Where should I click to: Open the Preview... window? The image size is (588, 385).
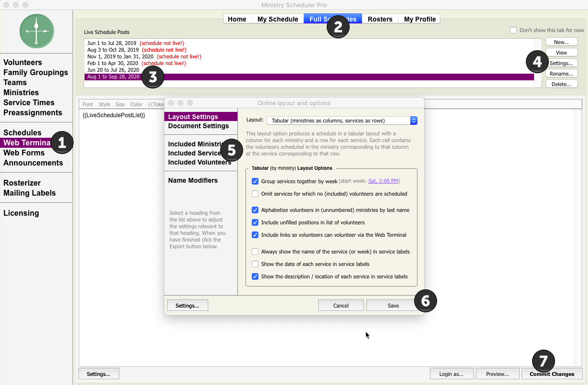497,374
